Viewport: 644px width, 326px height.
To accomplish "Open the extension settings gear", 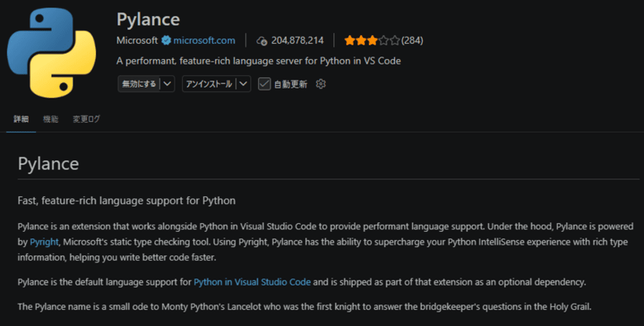I will [321, 84].
